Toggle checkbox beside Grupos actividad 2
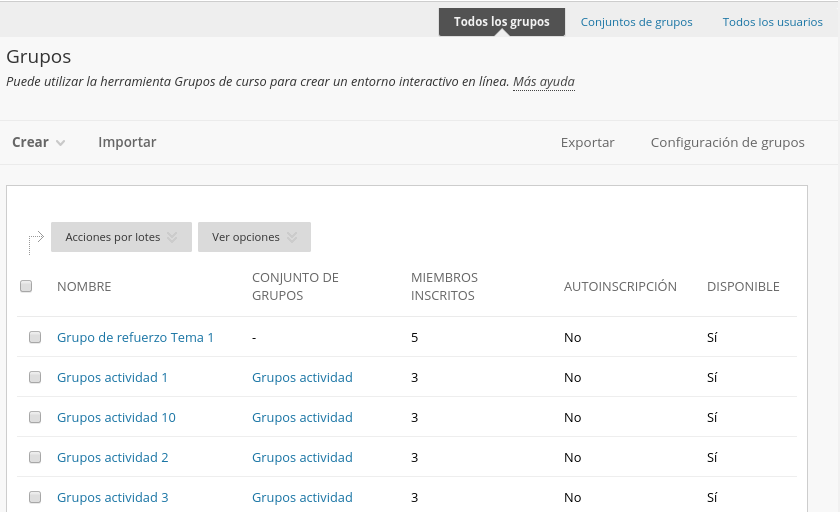 pyautogui.click(x=35, y=457)
